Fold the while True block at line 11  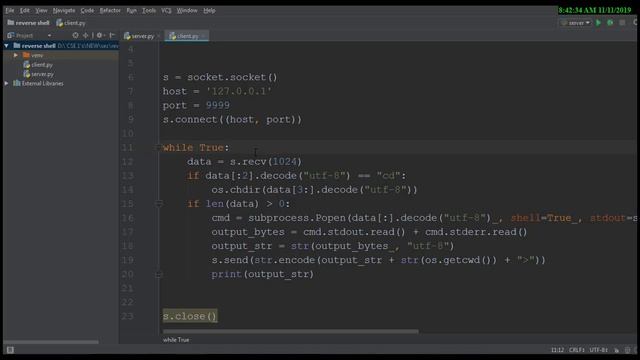[x=158, y=148]
